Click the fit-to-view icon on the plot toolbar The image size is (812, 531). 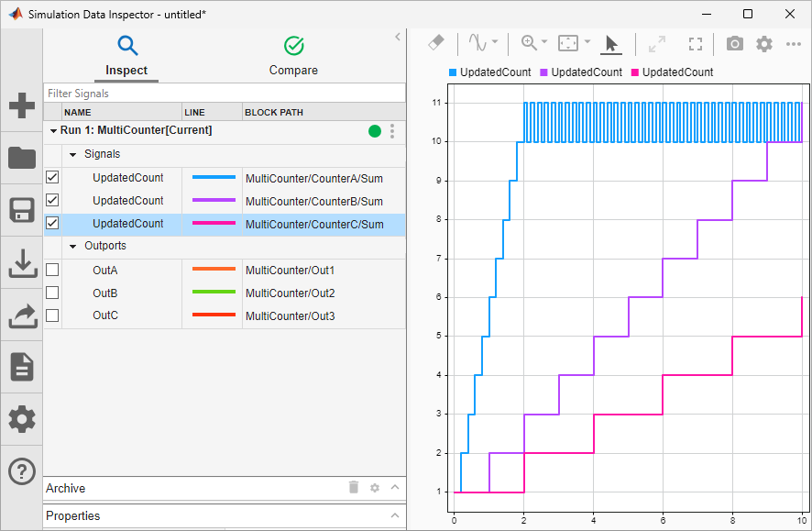point(695,43)
